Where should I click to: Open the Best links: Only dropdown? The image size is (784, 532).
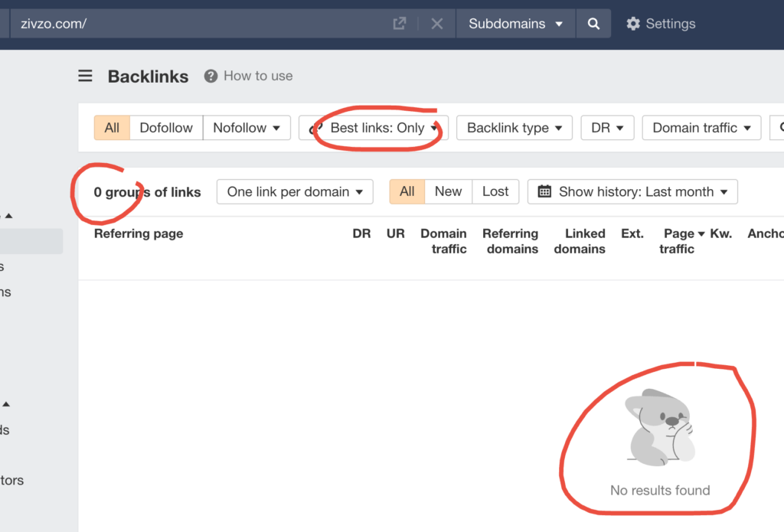coord(374,128)
